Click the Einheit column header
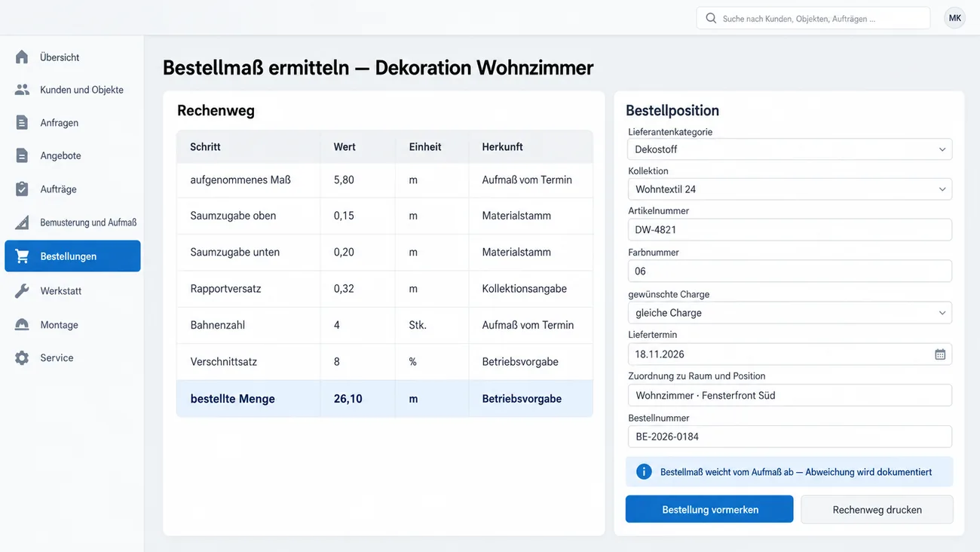This screenshot has height=552, width=980. point(425,147)
